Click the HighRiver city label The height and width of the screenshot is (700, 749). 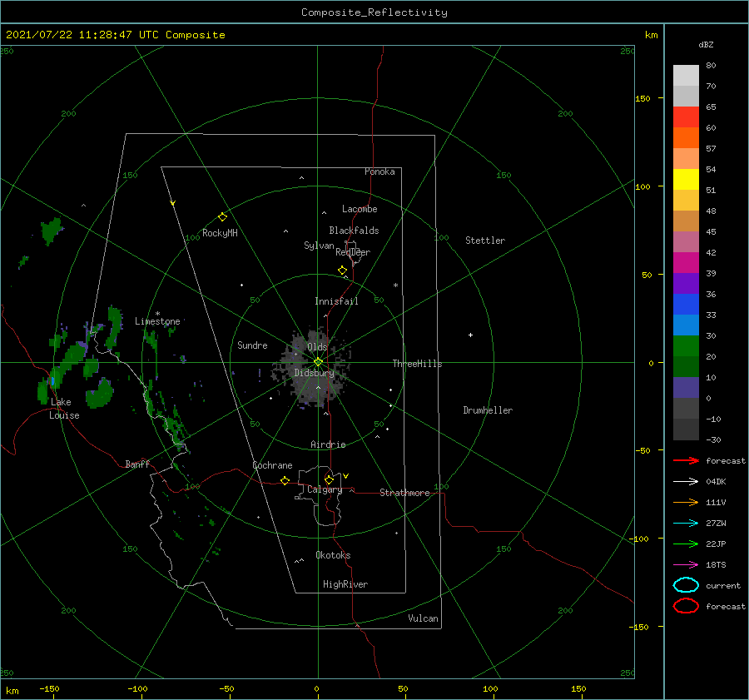345,584
